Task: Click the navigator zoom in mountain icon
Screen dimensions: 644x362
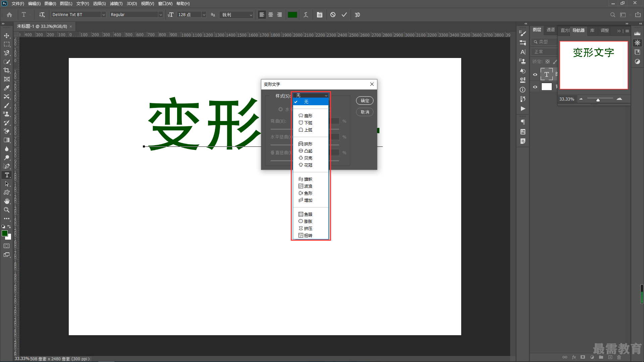Action: click(x=619, y=99)
